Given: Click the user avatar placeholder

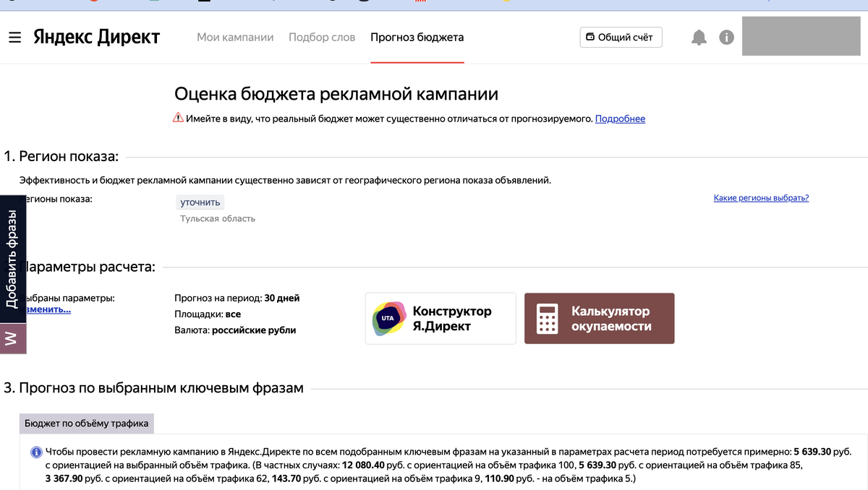Looking at the screenshot, I should pyautogui.click(x=801, y=36).
